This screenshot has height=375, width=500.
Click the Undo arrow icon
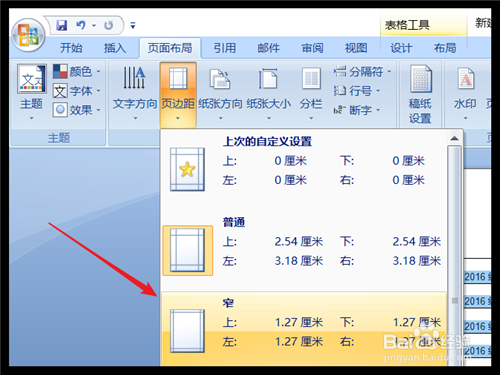(x=80, y=25)
